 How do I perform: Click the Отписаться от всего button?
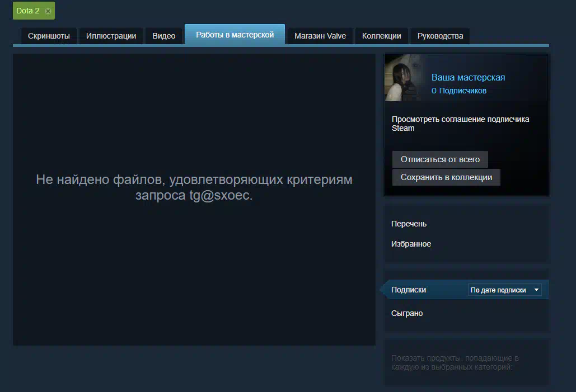[x=440, y=159]
